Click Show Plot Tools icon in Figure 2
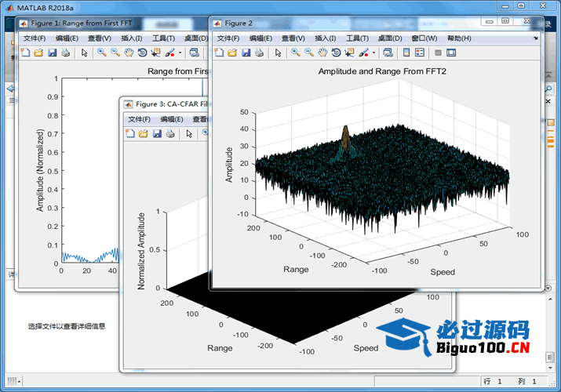 point(451,53)
